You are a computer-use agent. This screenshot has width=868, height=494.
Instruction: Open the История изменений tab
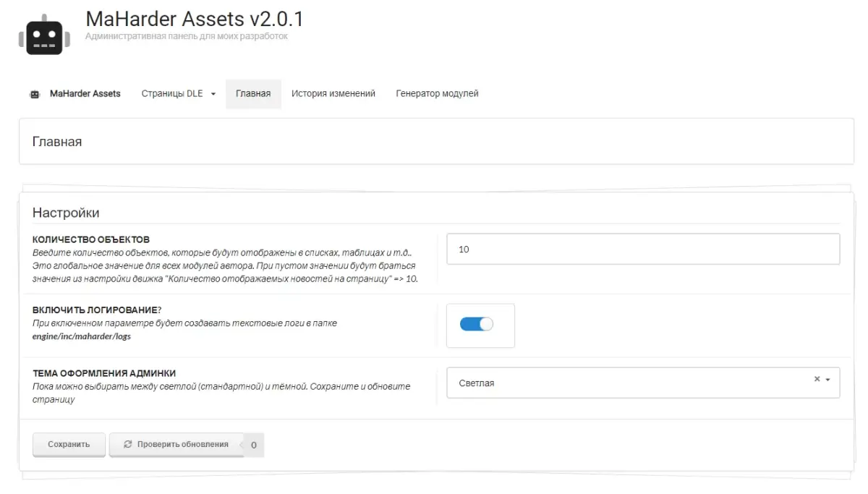click(333, 94)
